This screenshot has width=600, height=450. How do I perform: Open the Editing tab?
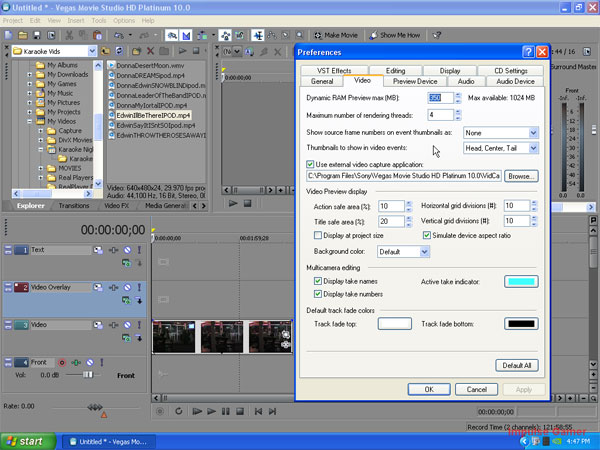pyautogui.click(x=395, y=70)
